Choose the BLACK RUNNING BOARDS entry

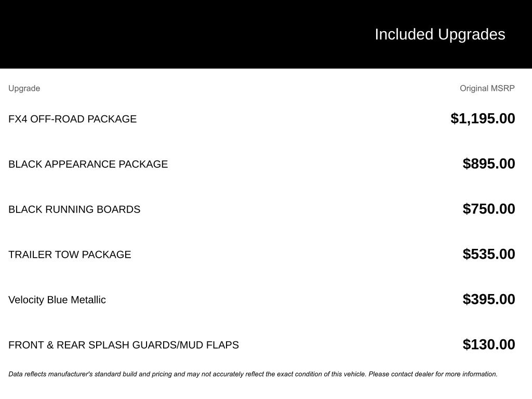(74, 209)
